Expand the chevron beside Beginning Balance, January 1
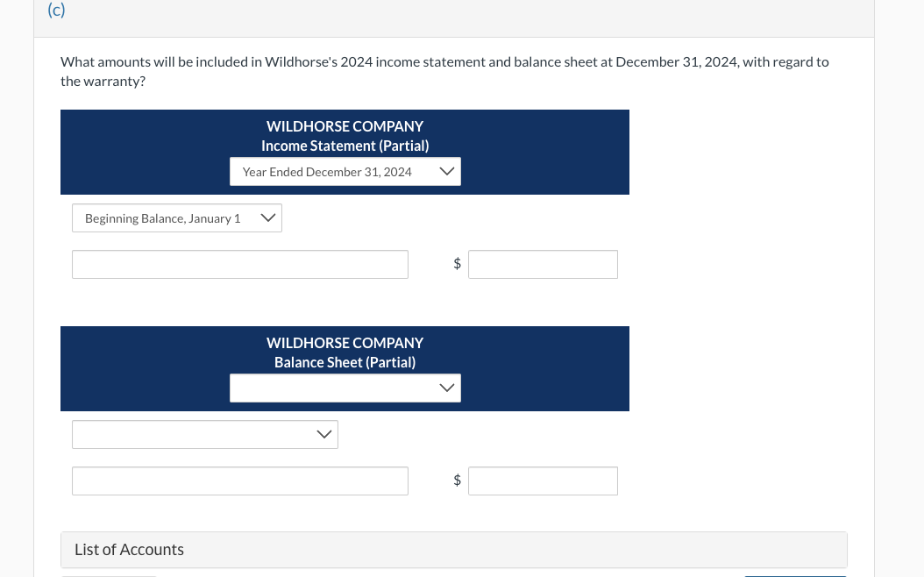The height and width of the screenshot is (577, 924). [x=268, y=217]
